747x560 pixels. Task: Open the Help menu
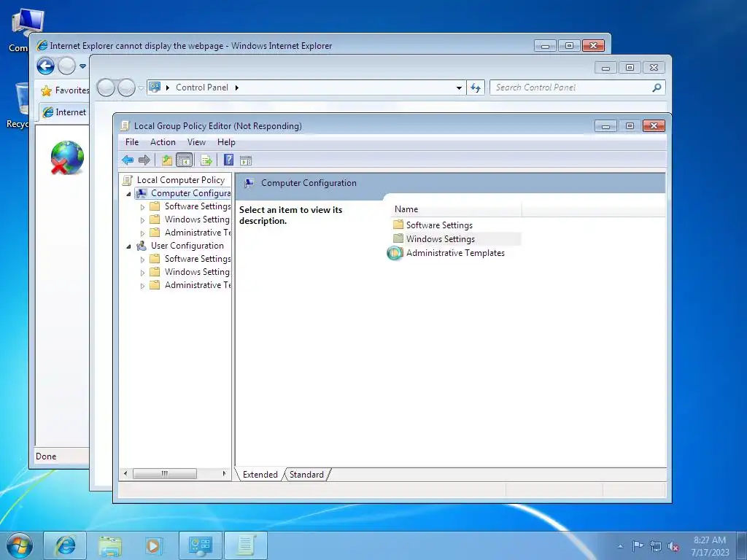226,142
